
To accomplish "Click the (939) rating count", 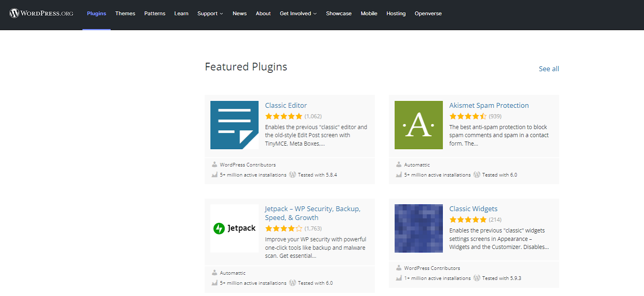I will (x=495, y=116).
